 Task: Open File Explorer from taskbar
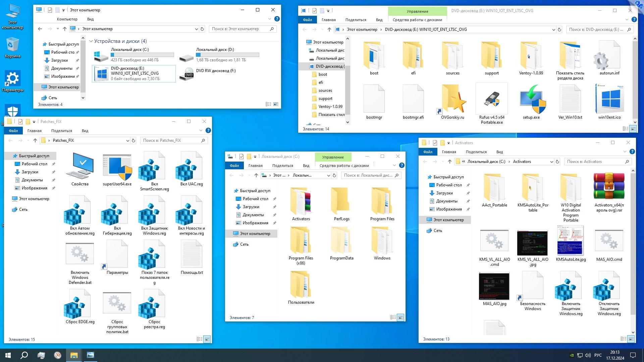click(74, 355)
